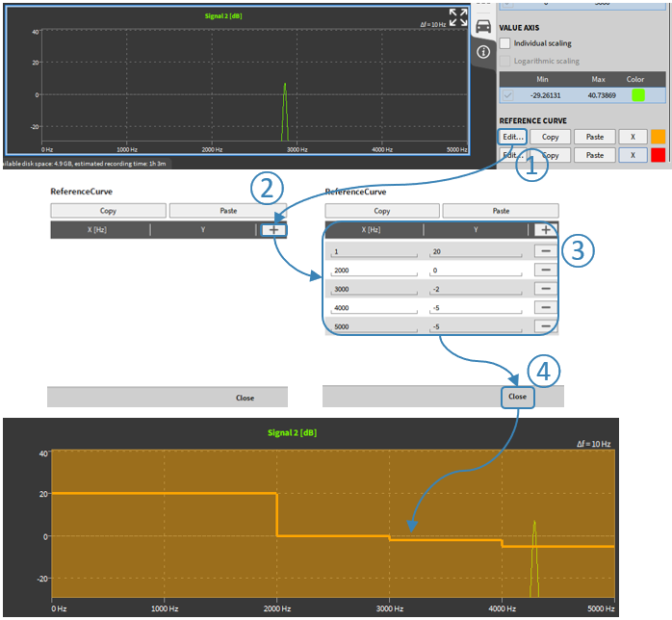The width and height of the screenshot is (672, 620).
Task: Click Paste for the red reference curve
Action: pos(595,155)
